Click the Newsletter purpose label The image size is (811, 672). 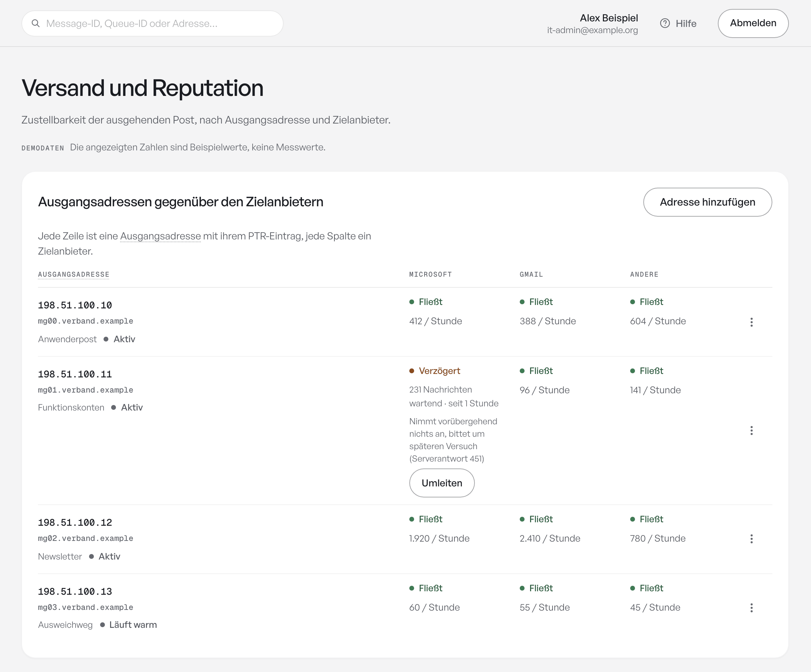coord(60,556)
